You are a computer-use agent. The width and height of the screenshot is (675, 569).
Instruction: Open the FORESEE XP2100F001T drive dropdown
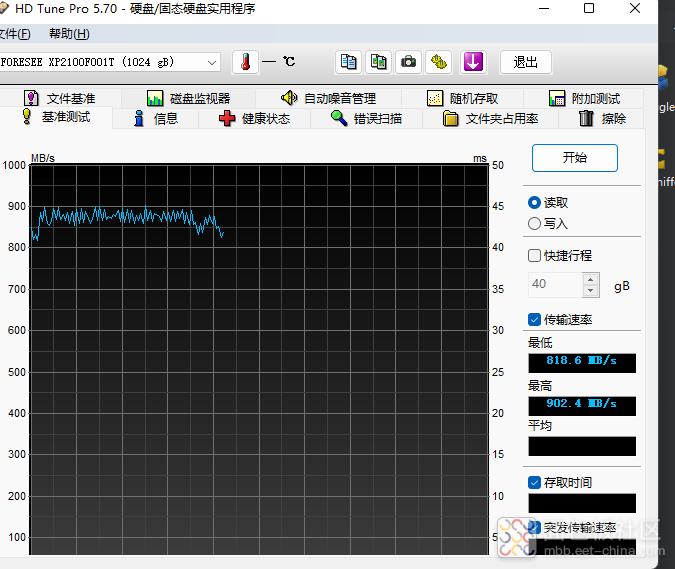tap(110, 62)
